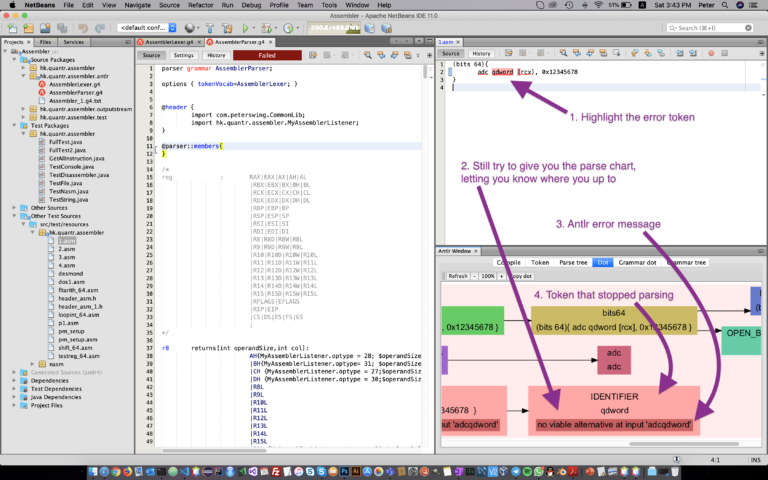Open the Refactor menu

(x=200, y=5)
